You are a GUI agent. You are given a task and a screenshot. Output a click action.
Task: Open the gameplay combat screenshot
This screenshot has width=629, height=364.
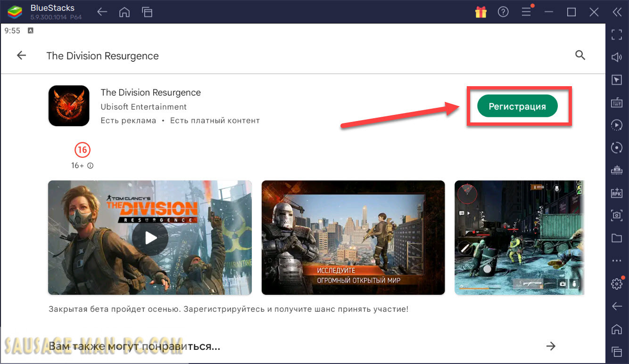[x=519, y=238]
